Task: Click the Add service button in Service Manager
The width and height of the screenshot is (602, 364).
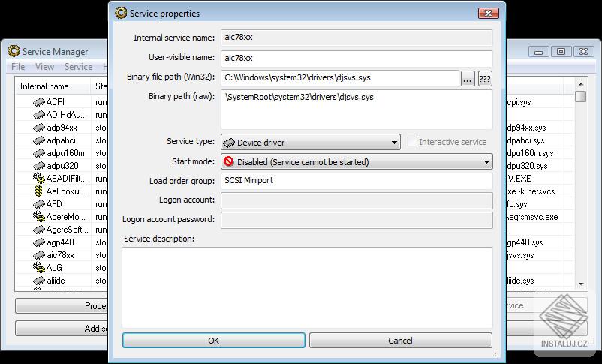Action: coord(62,329)
